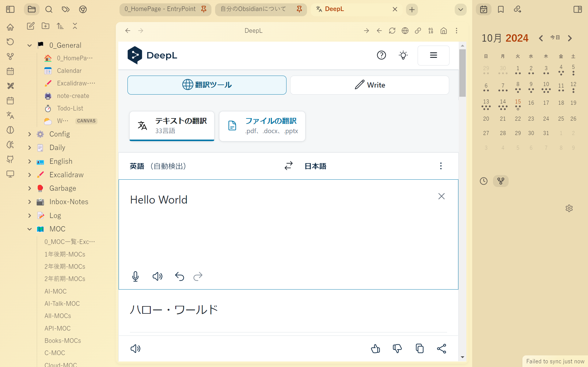Viewport: 588px width, 367px height.
Task: Open the search magnifier icon
Action: point(49,9)
